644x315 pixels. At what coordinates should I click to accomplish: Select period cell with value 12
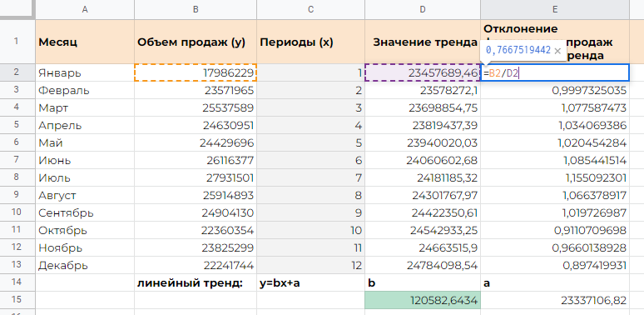click(310, 265)
